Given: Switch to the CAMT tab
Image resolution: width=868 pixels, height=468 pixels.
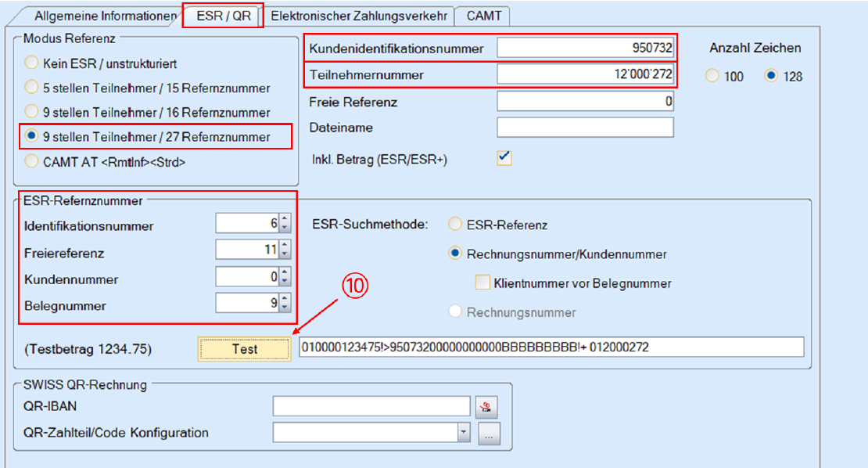Looking at the screenshot, I should pyautogui.click(x=483, y=16).
